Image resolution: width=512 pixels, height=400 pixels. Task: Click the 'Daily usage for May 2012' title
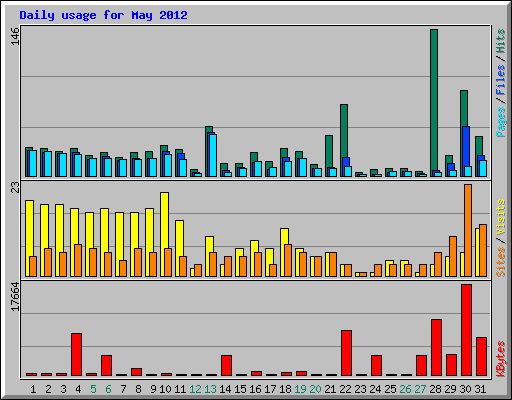103,16
